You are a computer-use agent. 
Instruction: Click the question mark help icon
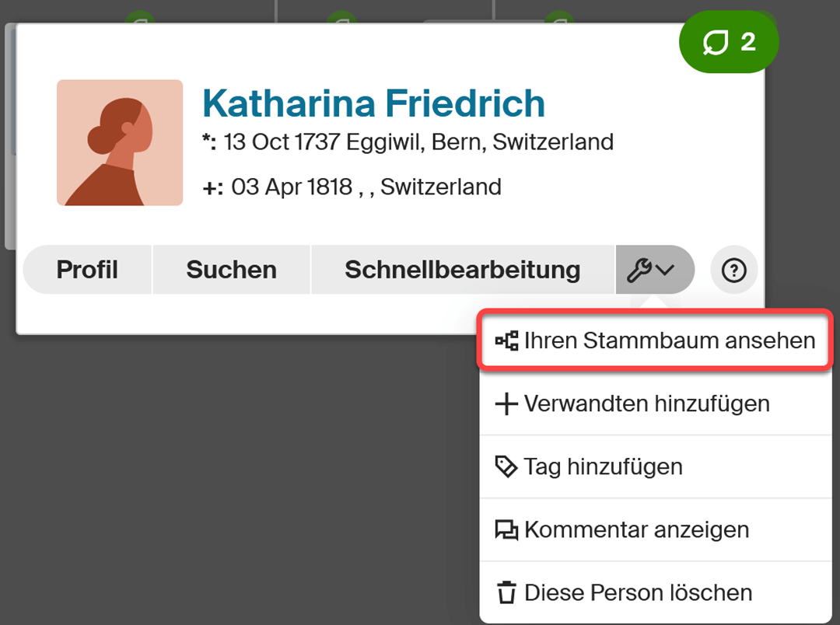(x=733, y=269)
